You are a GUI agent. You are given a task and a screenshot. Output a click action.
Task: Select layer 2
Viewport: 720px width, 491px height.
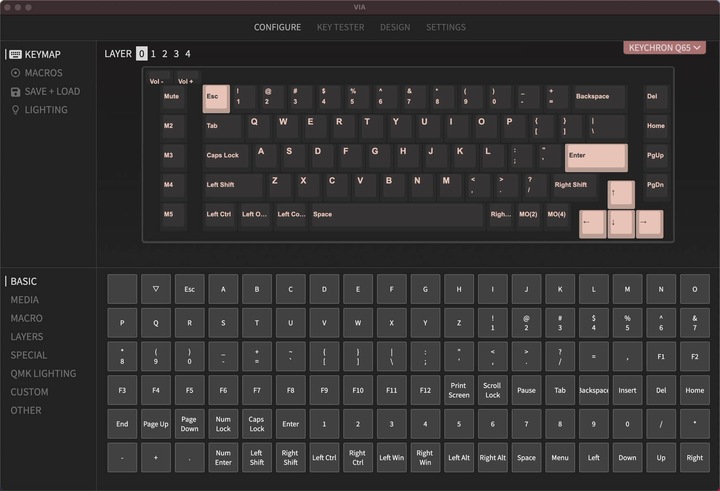click(165, 54)
